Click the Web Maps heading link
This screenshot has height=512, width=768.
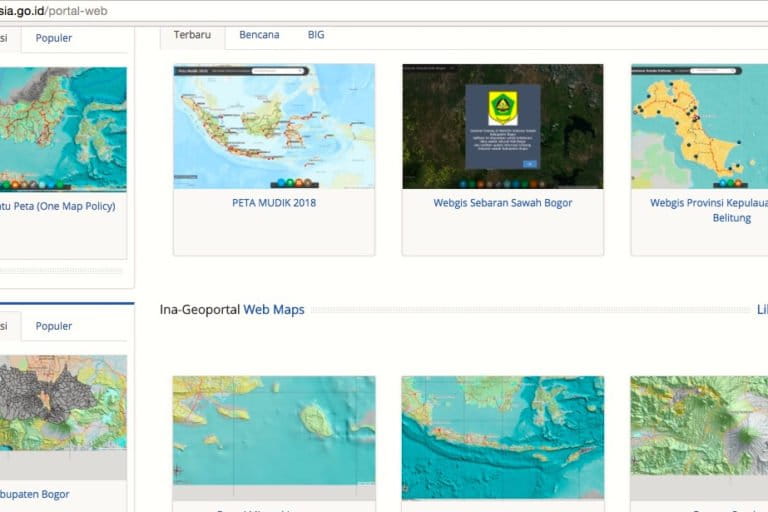pyautogui.click(x=274, y=310)
